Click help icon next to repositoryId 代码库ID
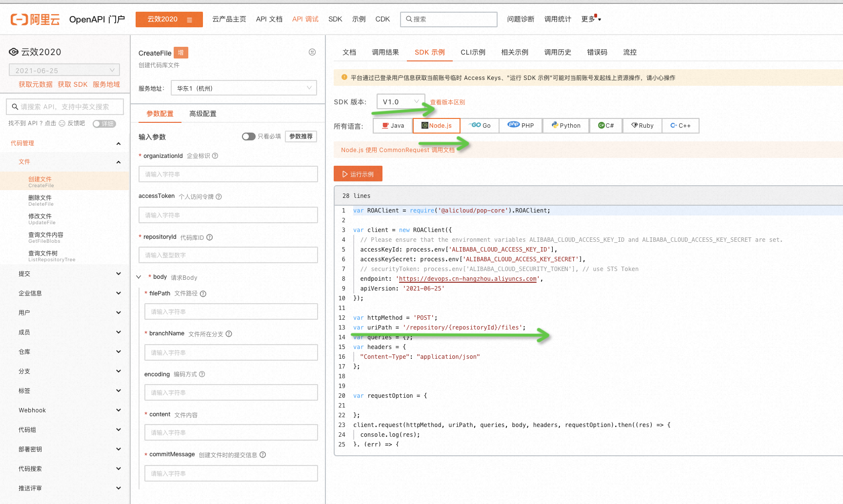843x504 pixels. tap(210, 237)
